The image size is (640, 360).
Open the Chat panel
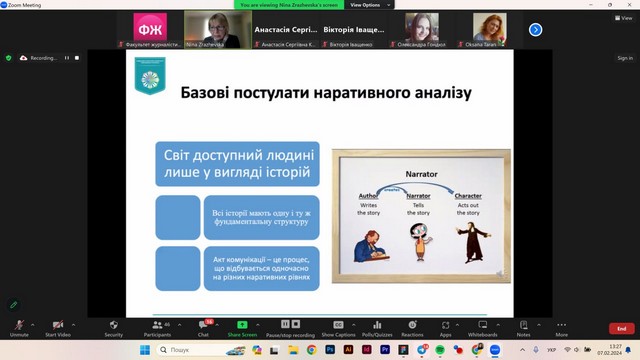coord(203,329)
